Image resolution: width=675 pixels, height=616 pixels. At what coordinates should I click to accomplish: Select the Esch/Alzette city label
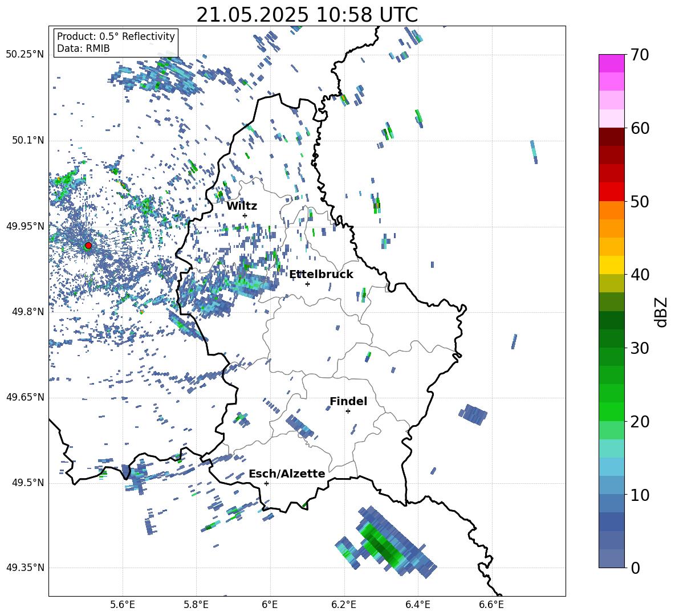287,474
